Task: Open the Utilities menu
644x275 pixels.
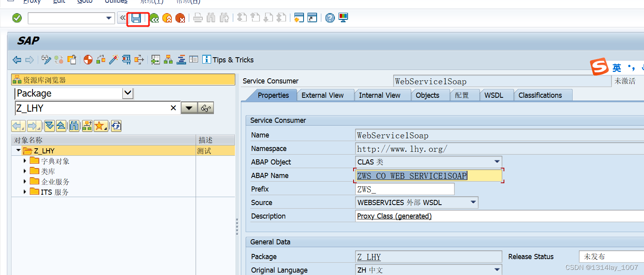Action: tap(116, 2)
